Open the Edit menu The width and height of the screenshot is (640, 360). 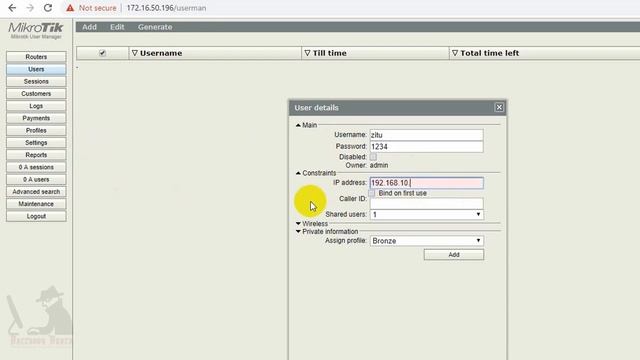click(x=117, y=27)
